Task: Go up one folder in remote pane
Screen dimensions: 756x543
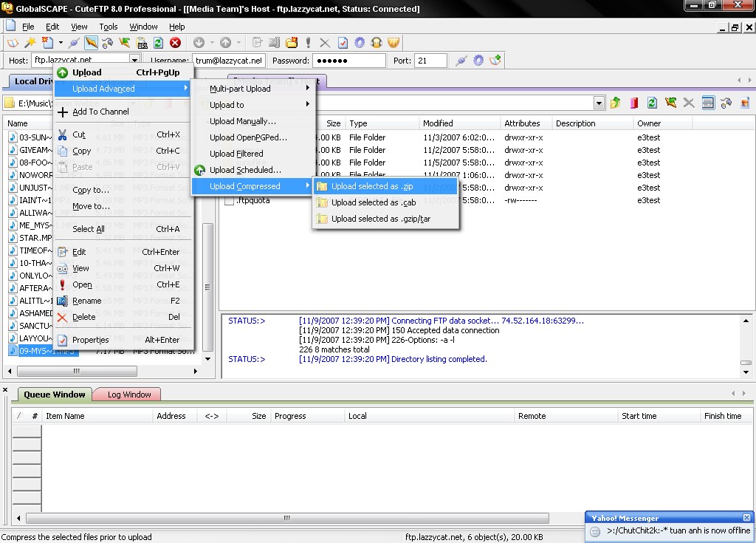Action: tap(615, 103)
